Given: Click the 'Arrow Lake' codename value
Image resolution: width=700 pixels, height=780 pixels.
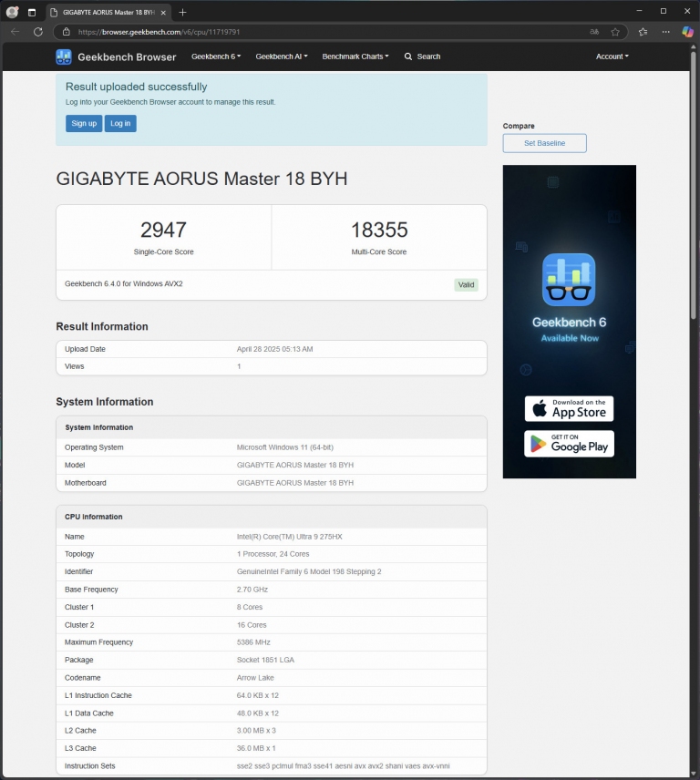Looking at the screenshot, I should pyautogui.click(x=255, y=678).
